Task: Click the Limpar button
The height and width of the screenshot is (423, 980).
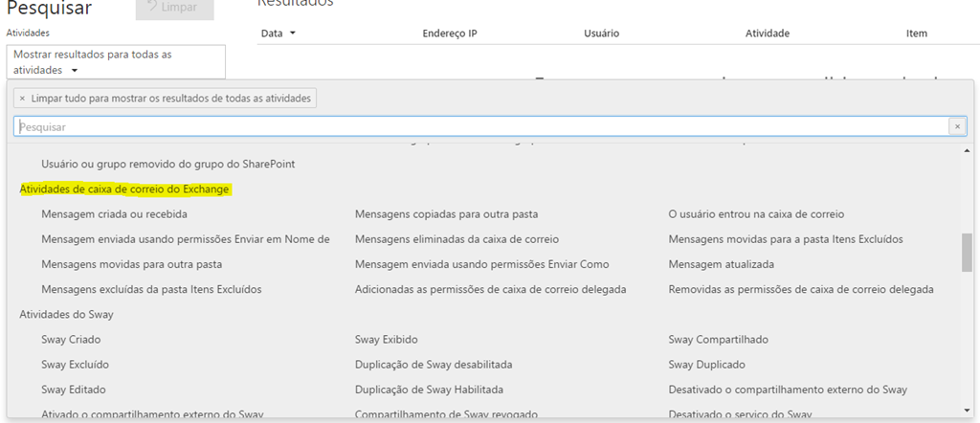Action: point(174,8)
